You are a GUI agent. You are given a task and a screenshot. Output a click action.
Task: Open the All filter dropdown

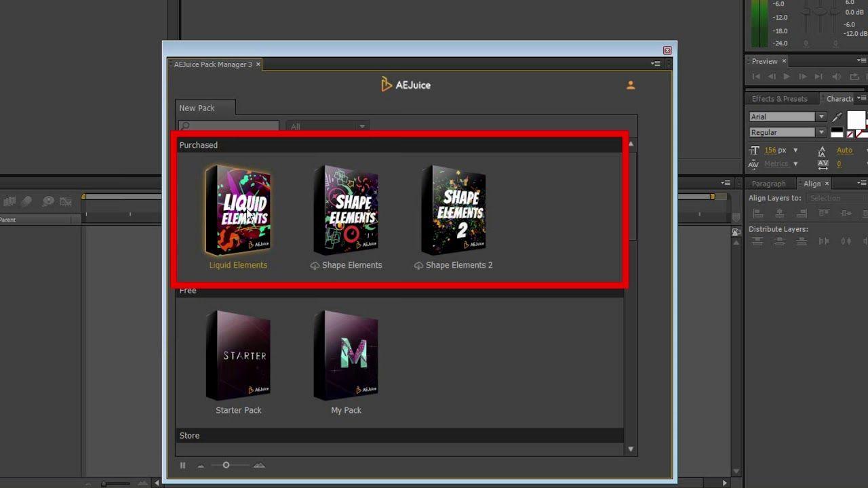click(328, 126)
